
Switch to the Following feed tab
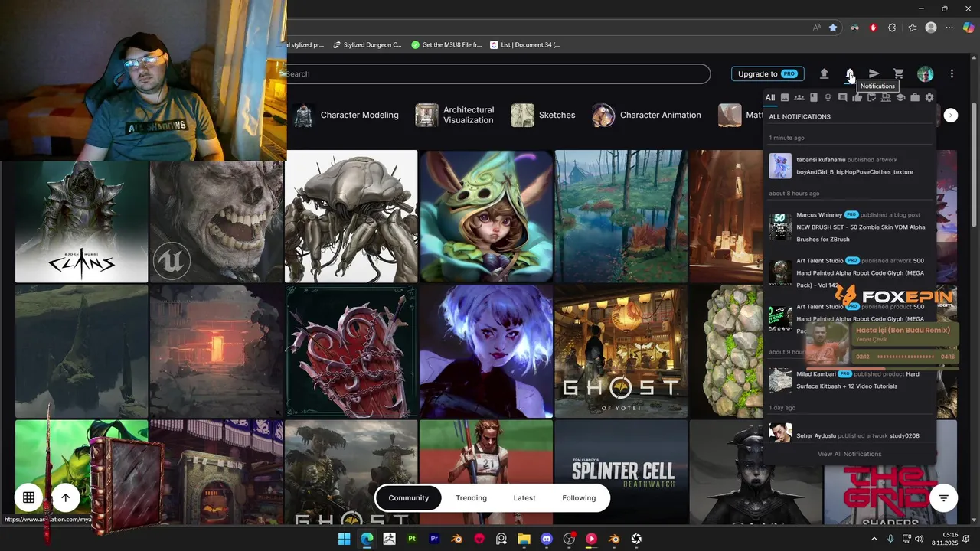point(579,498)
